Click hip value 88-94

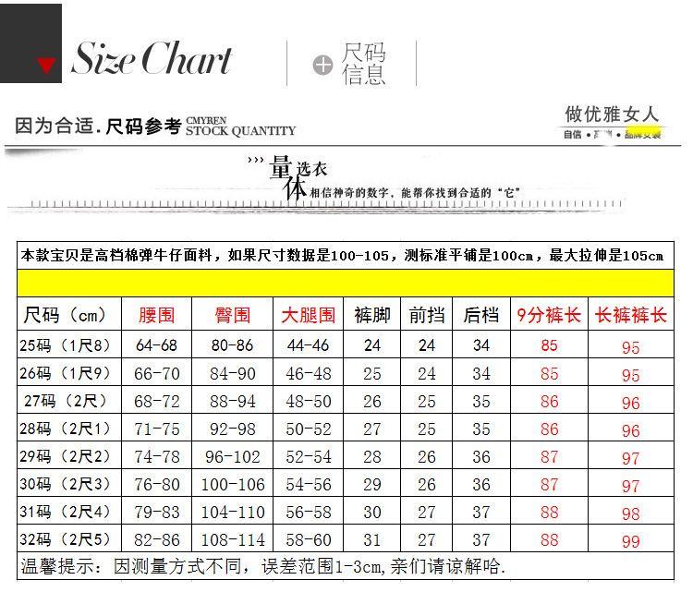[233, 402]
